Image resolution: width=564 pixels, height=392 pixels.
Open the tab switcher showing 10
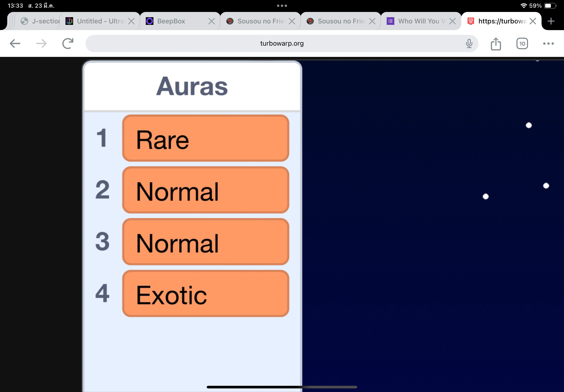pos(522,44)
